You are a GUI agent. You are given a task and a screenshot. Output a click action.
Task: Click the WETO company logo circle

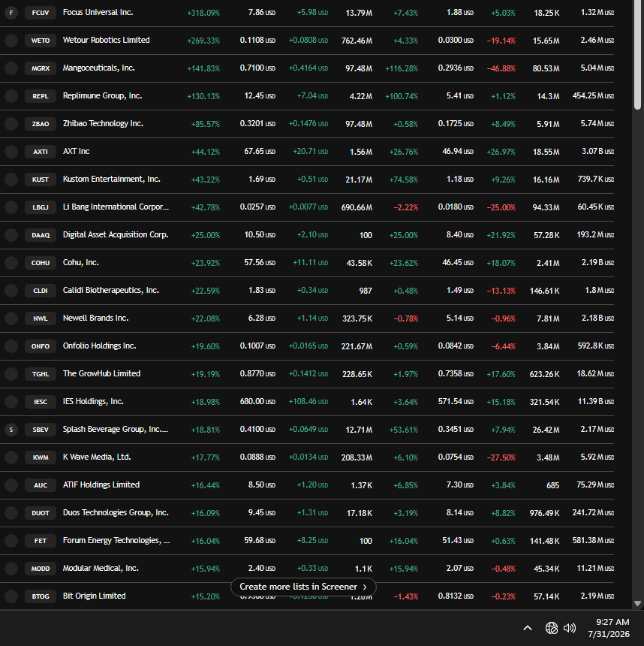pyautogui.click(x=11, y=41)
